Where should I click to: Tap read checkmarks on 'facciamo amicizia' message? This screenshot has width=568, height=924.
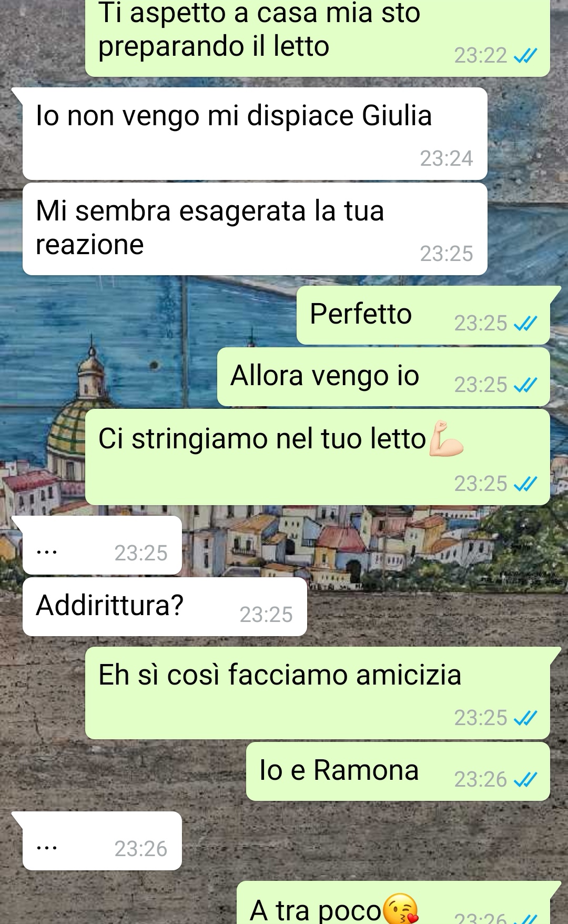coord(525,718)
